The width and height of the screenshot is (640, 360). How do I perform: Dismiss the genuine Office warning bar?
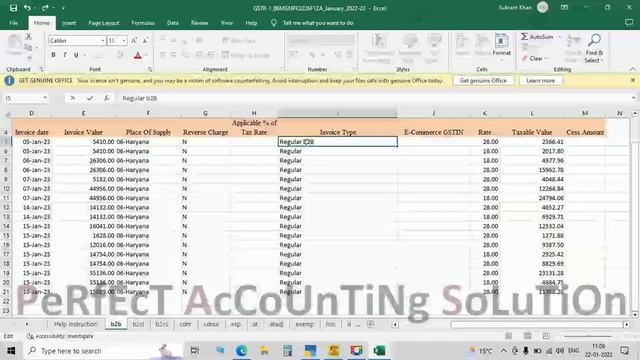(632, 80)
